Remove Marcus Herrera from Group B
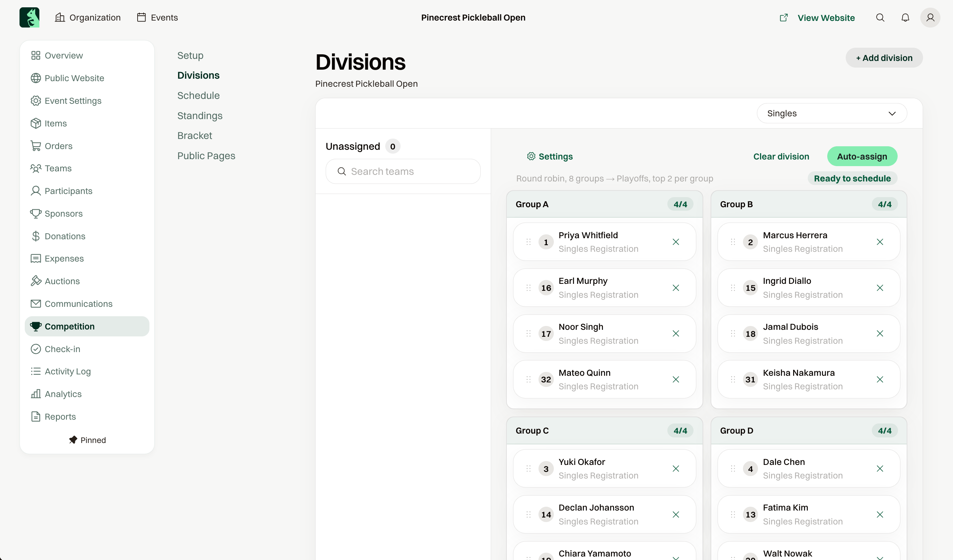This screenshot has width=953, height=560. [880, 242]
